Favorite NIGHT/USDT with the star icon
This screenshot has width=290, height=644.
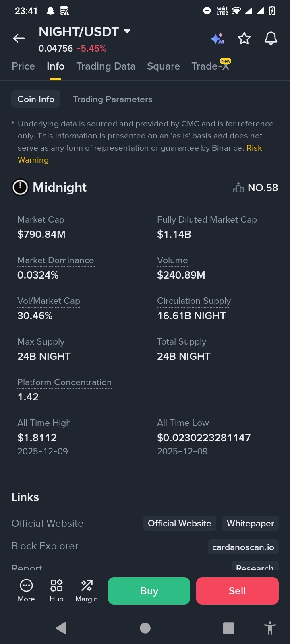(244, 39)
